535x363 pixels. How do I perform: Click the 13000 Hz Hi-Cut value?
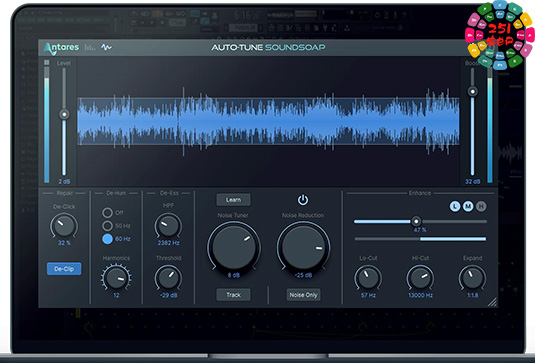[420, 295]
